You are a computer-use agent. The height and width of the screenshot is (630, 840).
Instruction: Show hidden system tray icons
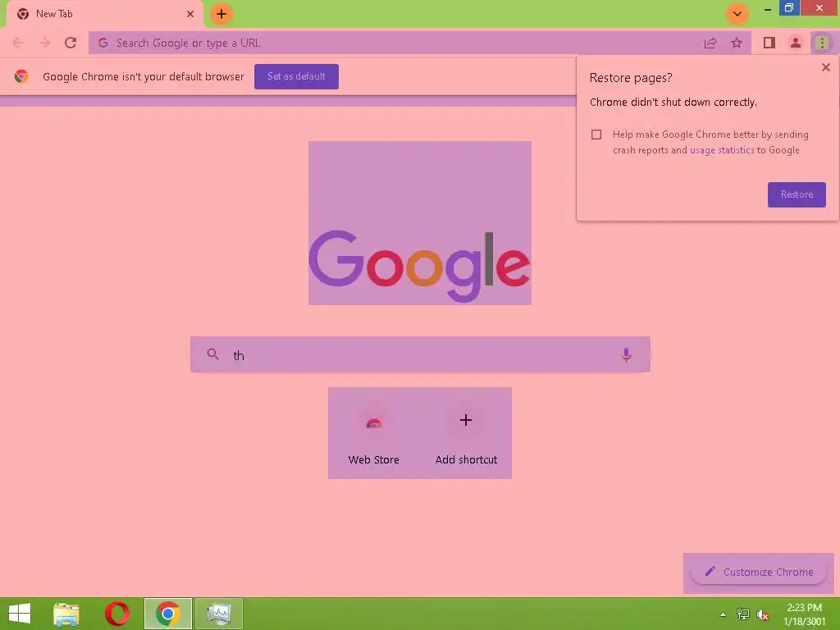point(723,614)
